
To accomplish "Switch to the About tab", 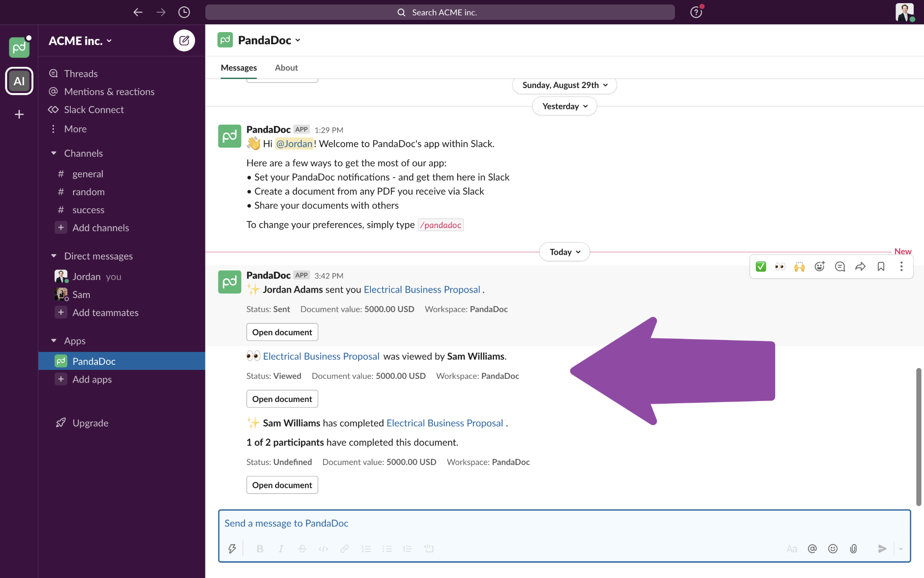I will (286, 68).
